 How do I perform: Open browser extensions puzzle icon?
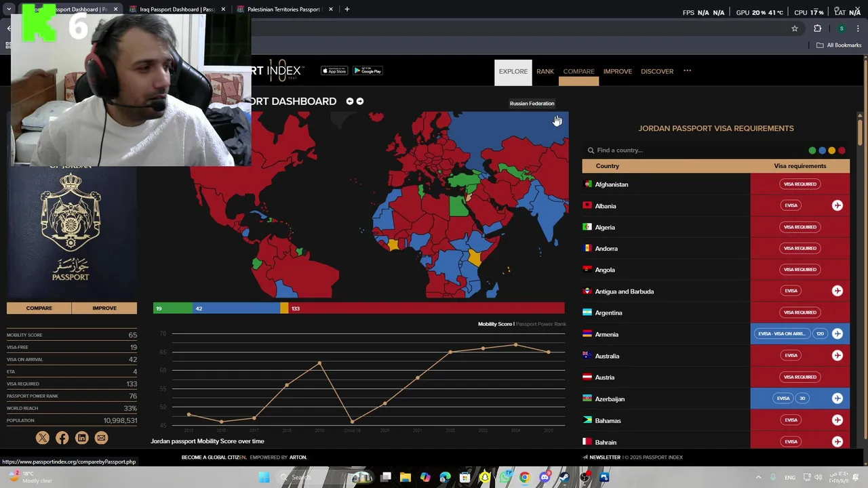coord(817,28)
